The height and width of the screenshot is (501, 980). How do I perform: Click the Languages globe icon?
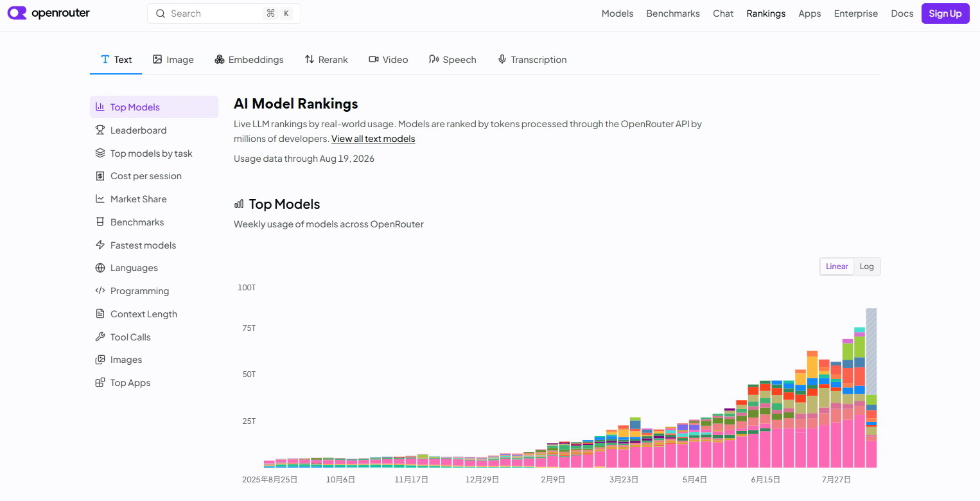(x=100, y=268)
